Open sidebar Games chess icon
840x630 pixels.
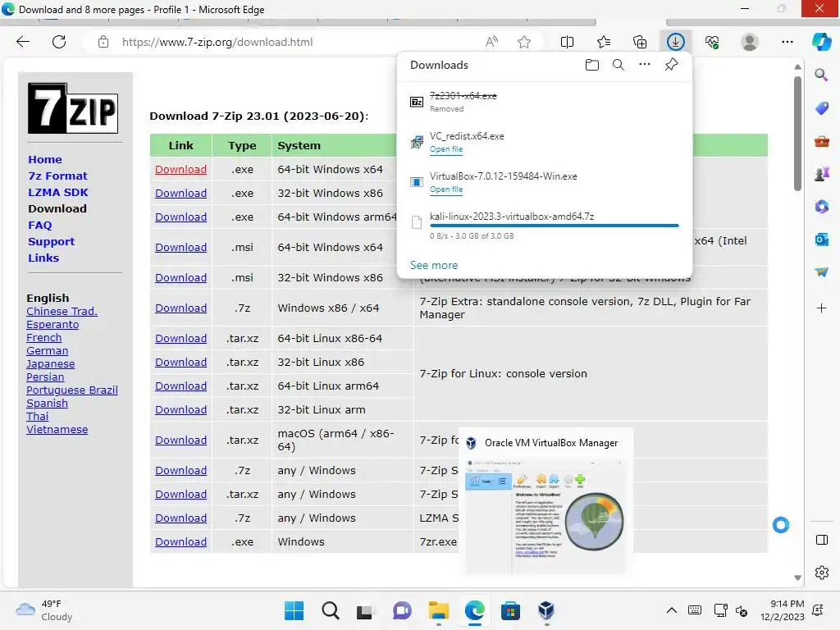822,174
